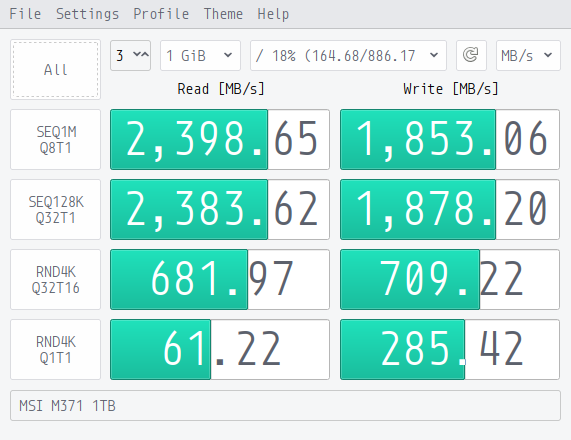Select the SEQ128K write result 1,878.20
This screenshot has width=571, height=440.
coord(450,209)
